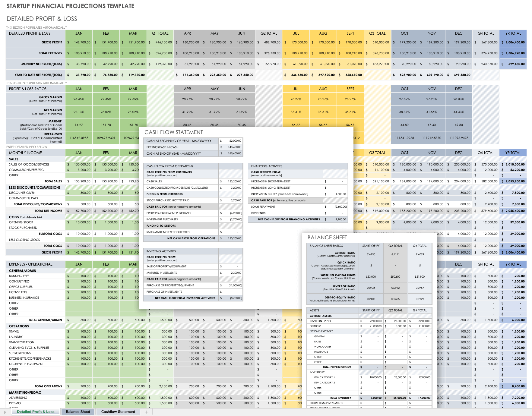This screenshot has height=416, width=532.
Task: Select the DEC net margin cell 44.43%
Action: 459,112
